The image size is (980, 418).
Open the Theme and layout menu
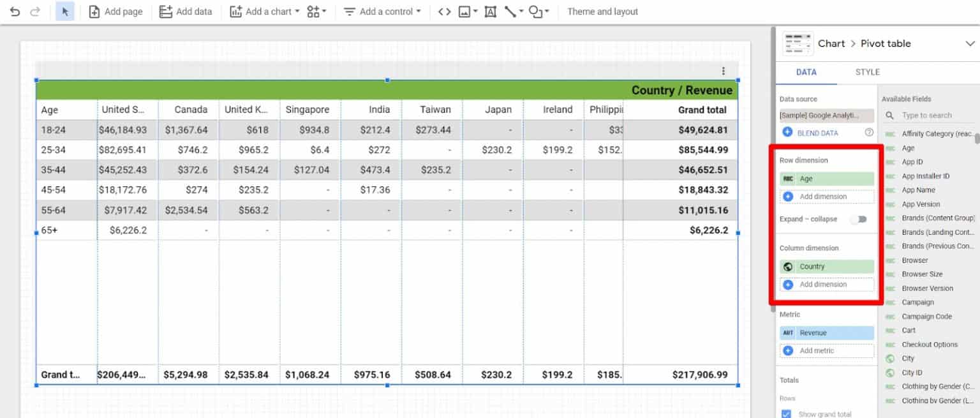(602, 11)
